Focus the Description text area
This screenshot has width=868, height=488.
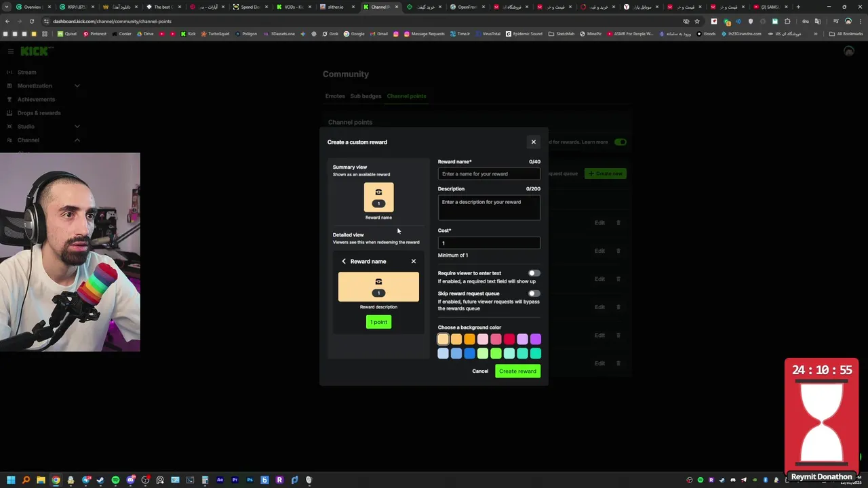(489, 207)
